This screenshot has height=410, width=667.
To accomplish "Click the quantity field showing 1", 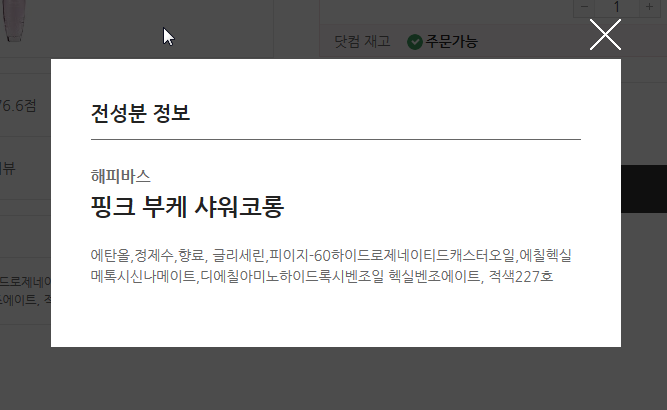I will point(617,8).
